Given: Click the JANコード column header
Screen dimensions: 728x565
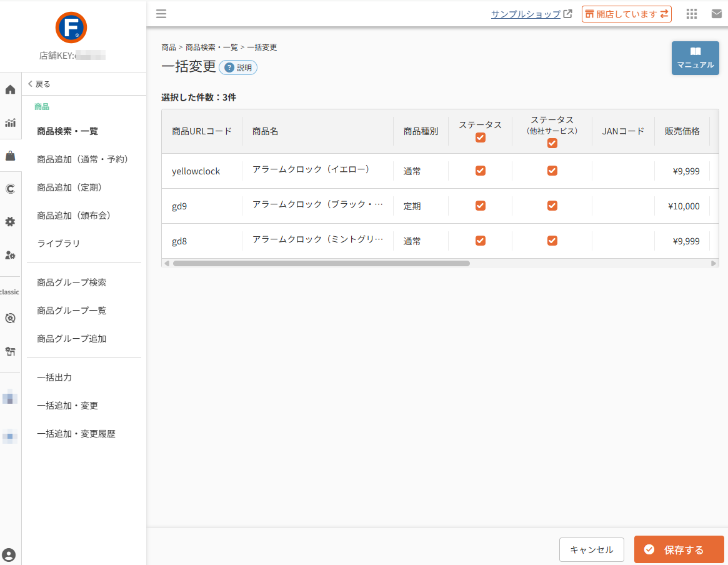Looking at the screenshot, I should point(623,131).
